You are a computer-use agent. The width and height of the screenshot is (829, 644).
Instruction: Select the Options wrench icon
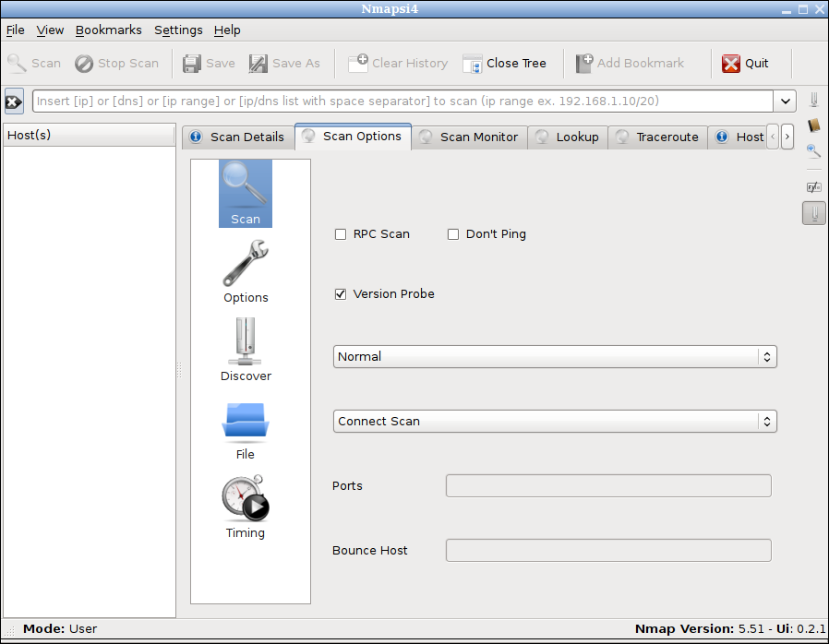246,271
